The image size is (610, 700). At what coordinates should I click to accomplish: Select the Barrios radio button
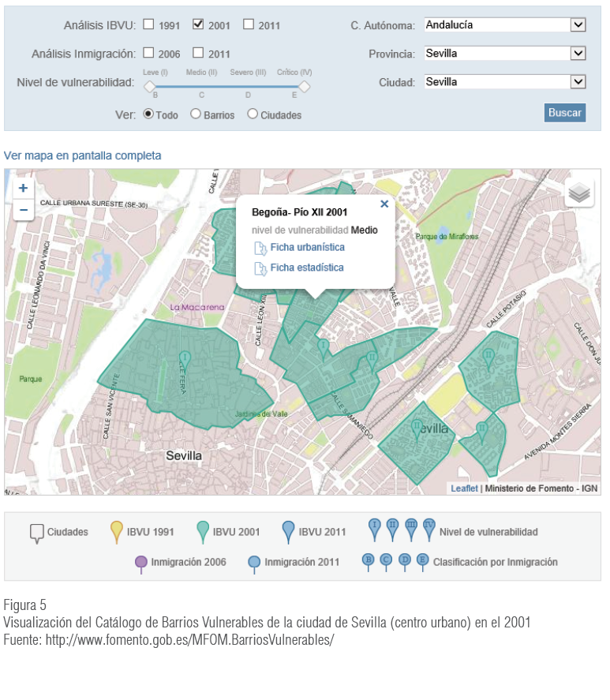click(196, 114)
